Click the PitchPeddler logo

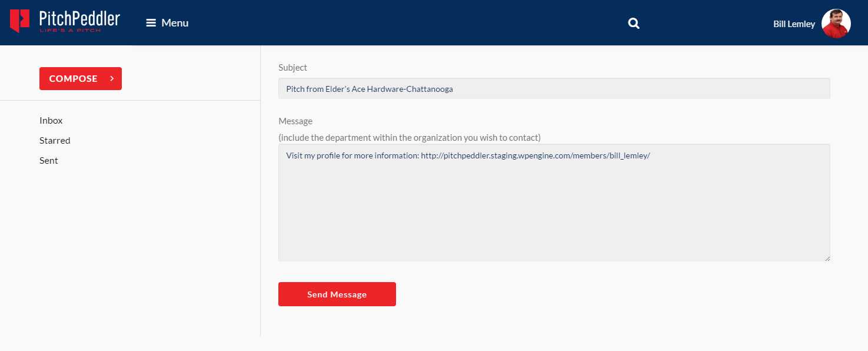pos(65,22)
